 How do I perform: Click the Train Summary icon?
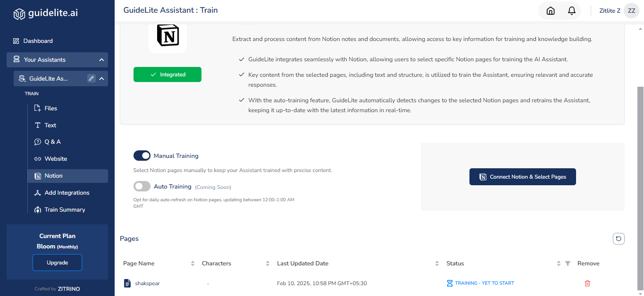pos(38,210)
